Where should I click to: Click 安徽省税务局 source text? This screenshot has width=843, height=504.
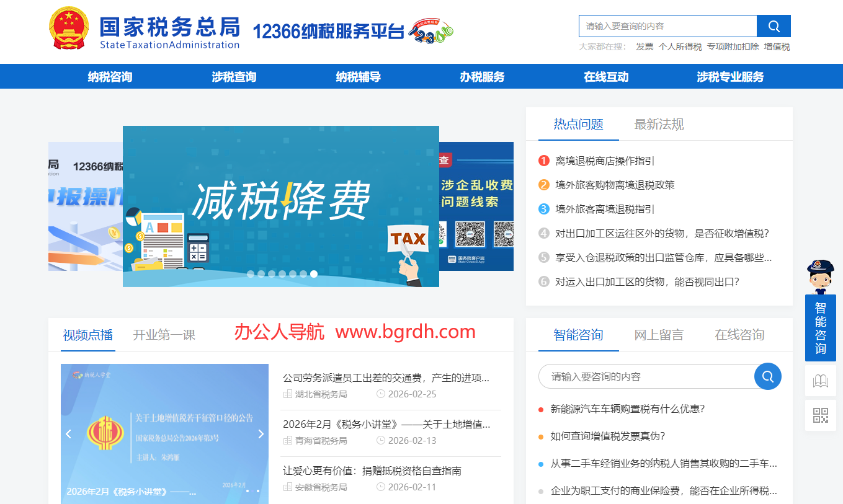point(321,487)
